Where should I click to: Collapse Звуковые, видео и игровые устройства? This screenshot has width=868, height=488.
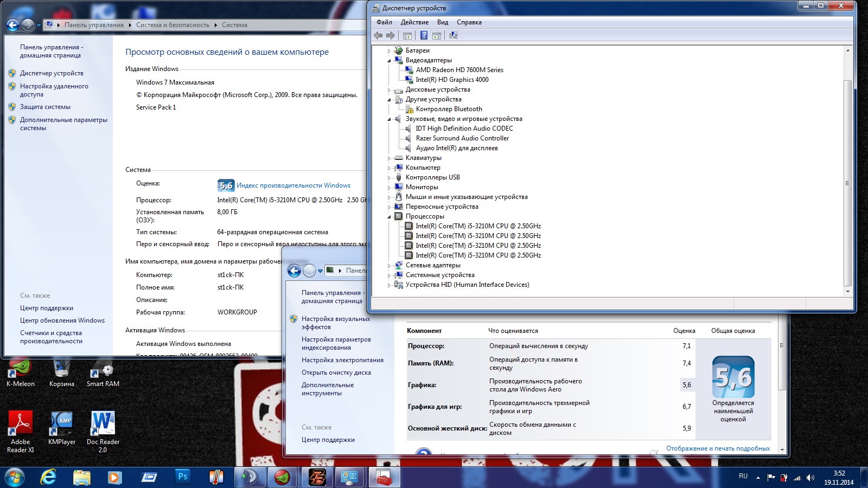pyautogui.click(x=389, y=119)
